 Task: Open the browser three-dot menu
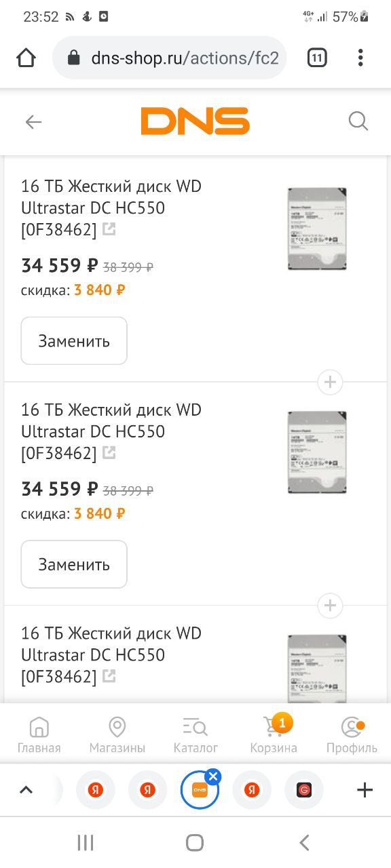360,58
